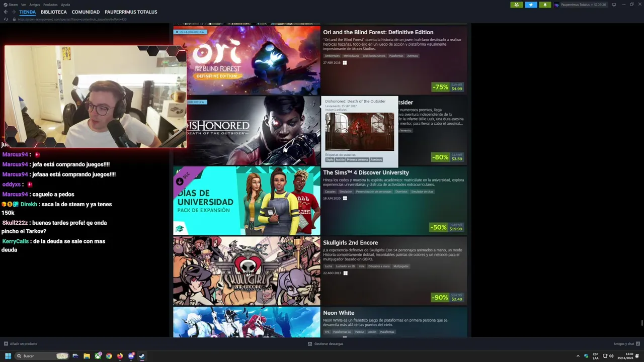Open the Ayuda menu

65,5
